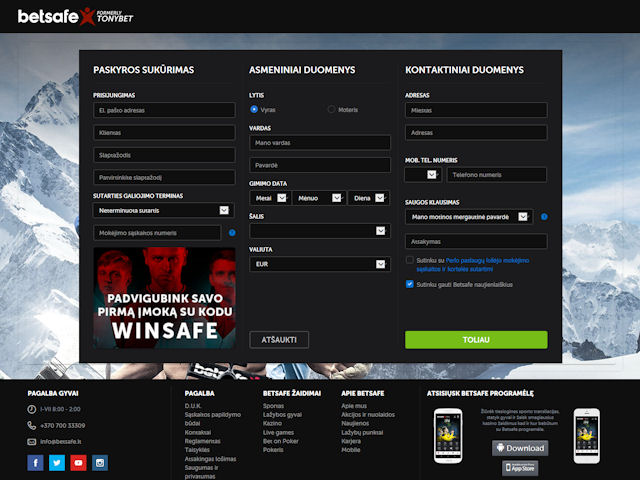This screenshot has width=640, height=480.
Task: Open the Bet on Poker link
Action: point(281,441)
